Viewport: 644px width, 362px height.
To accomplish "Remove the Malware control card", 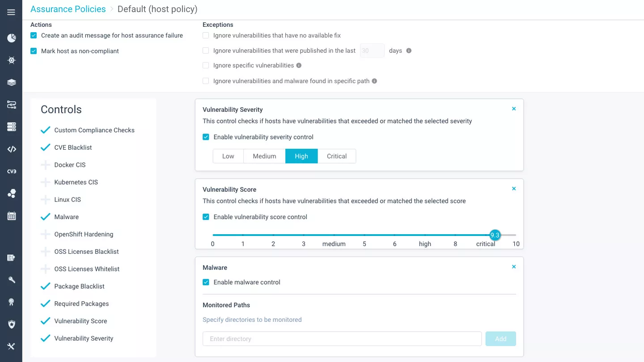I will coord(514,267).
